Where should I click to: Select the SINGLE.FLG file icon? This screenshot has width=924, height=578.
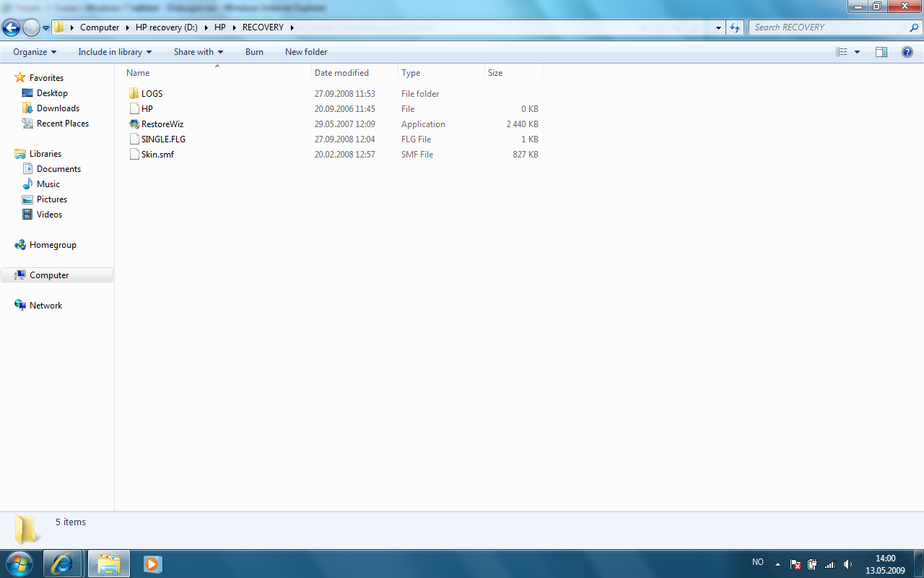[134, 139]
